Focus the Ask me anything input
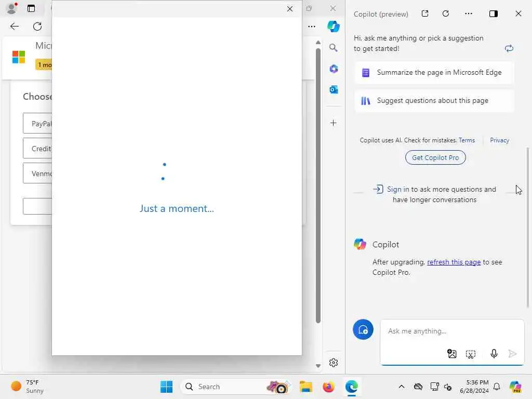The height and width of the screenshot is (399, 532). tap(451, 331)
